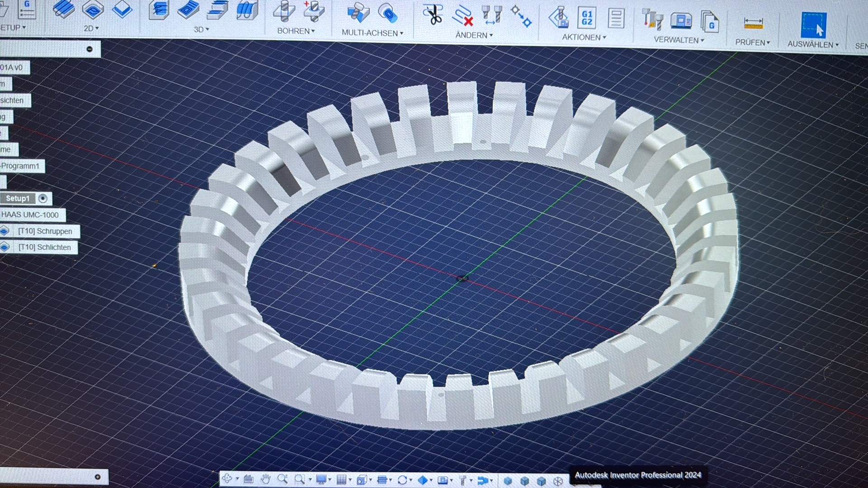Click the origin point at ring center

click(462, 278)
